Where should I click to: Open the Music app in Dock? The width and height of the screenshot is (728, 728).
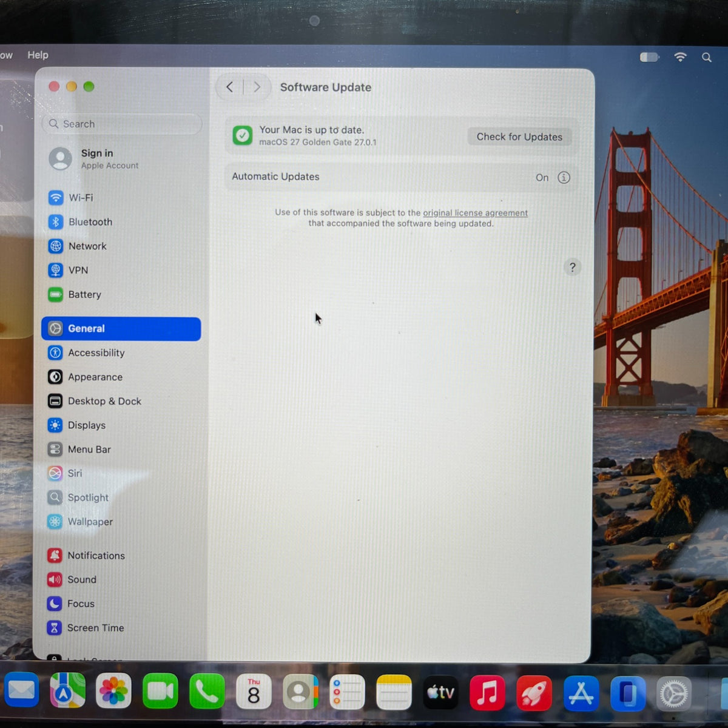(487, 692)
